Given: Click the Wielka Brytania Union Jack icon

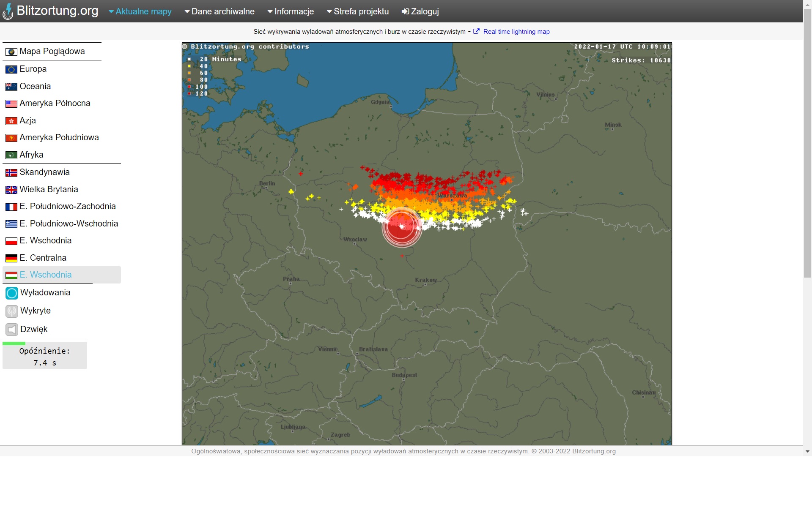Looking at the screenshot, I should (x=11, y=190).
